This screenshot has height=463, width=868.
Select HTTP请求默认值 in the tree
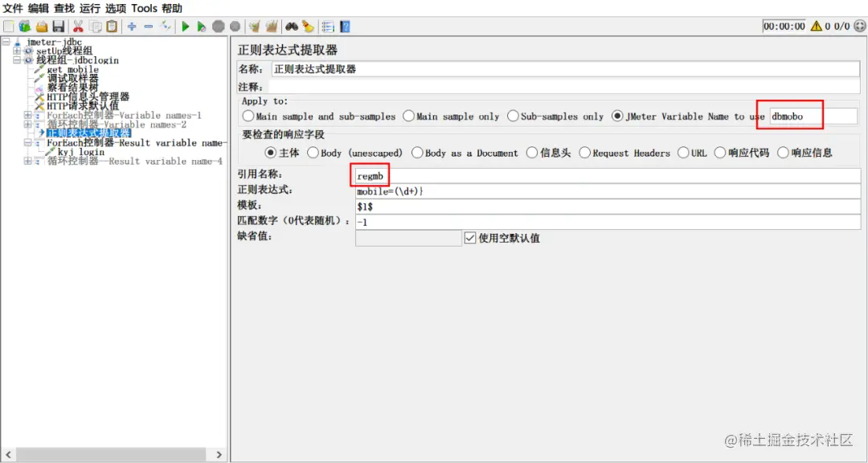tap(83, 106)
